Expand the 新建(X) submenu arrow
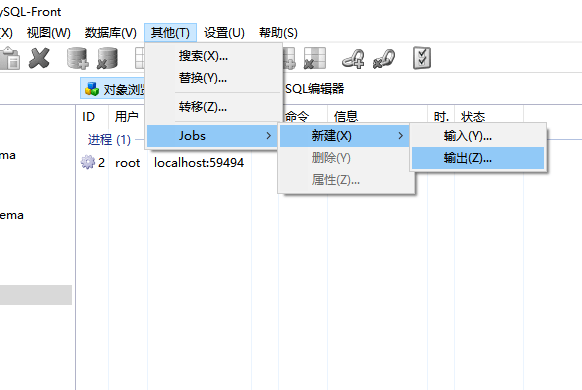This screenshot has height=390, width=582. (x=400, y=136)
